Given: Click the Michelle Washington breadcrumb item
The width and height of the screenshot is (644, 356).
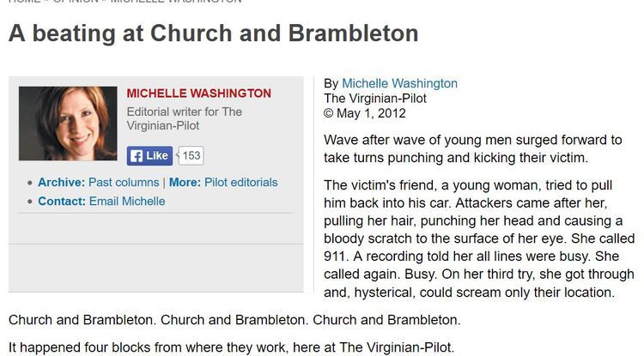Looking at the screenshot, I should click(x=176, y=1).
